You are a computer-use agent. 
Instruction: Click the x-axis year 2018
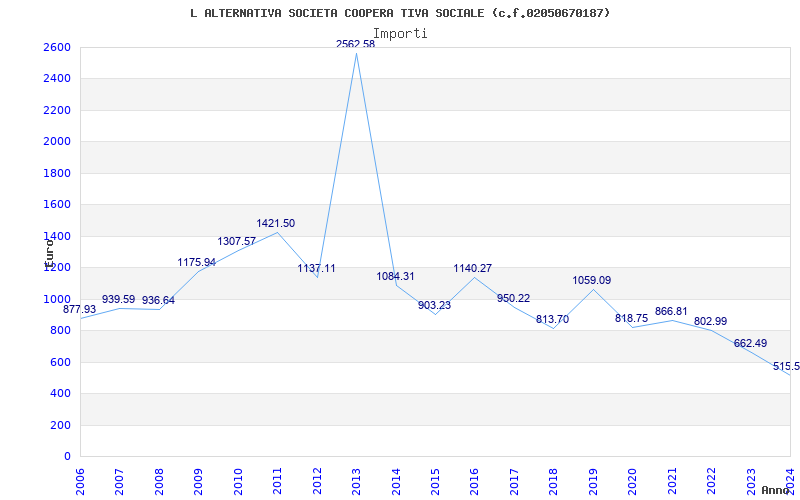coord(554,481)
